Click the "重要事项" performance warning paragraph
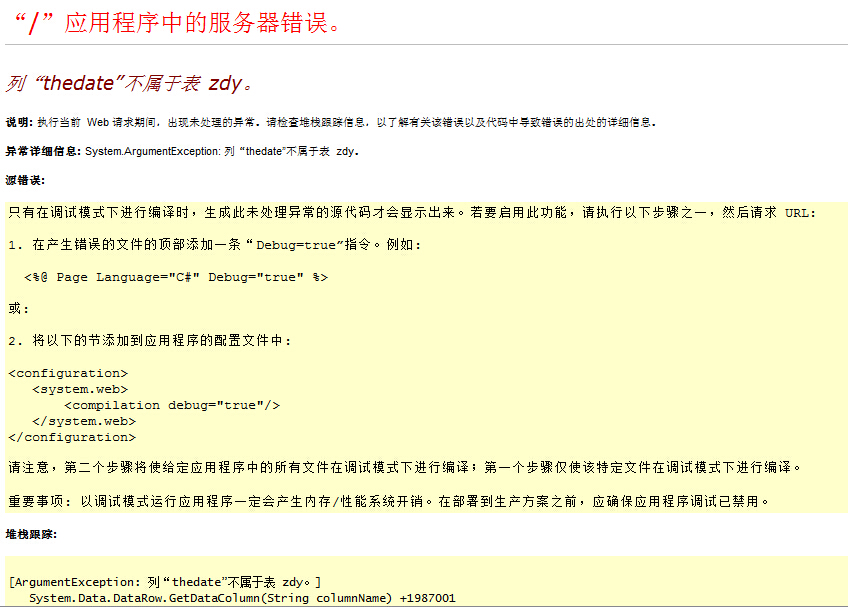The image size is (848, 607). (389, 500)
